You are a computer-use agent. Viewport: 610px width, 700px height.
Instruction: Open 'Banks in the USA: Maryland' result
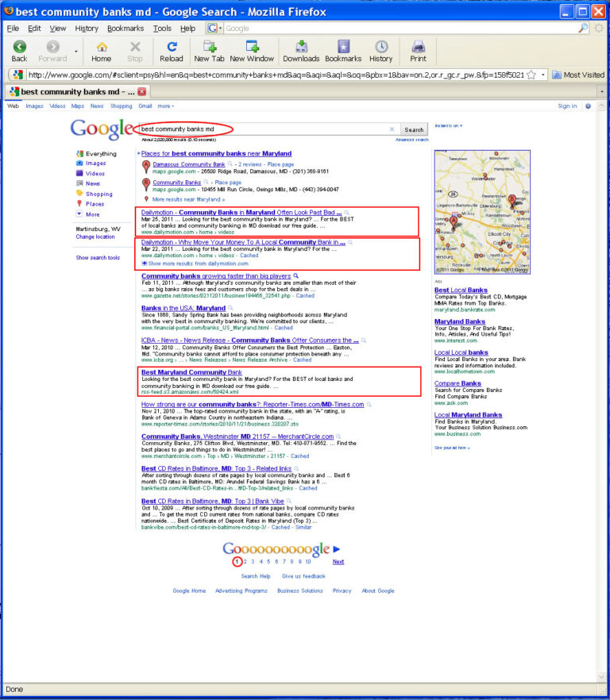pos(183,308)
